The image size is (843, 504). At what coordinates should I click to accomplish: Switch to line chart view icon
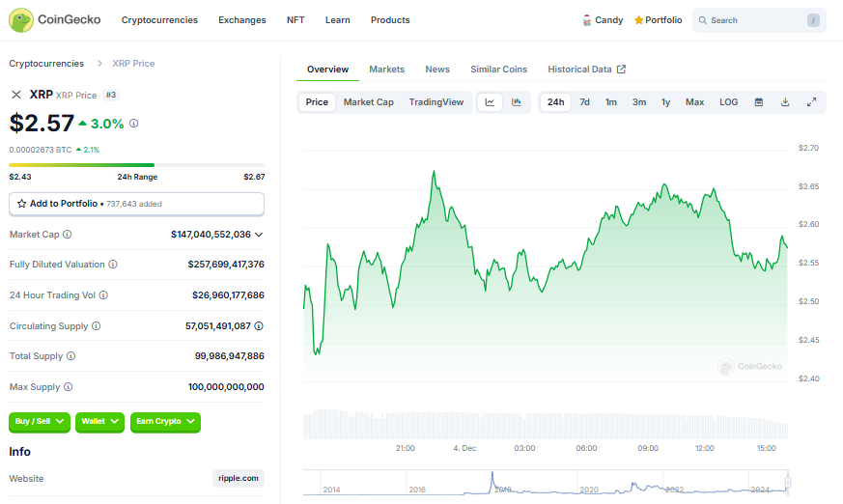[x=490, y=102]
